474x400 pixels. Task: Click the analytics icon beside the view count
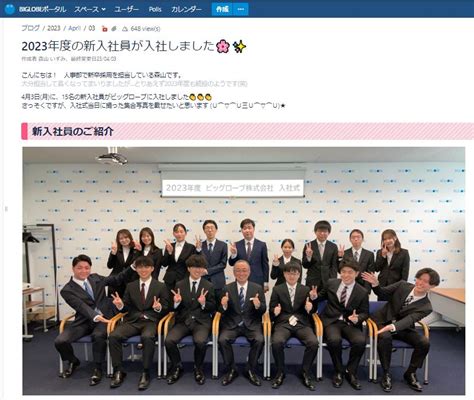pos(125,29)
